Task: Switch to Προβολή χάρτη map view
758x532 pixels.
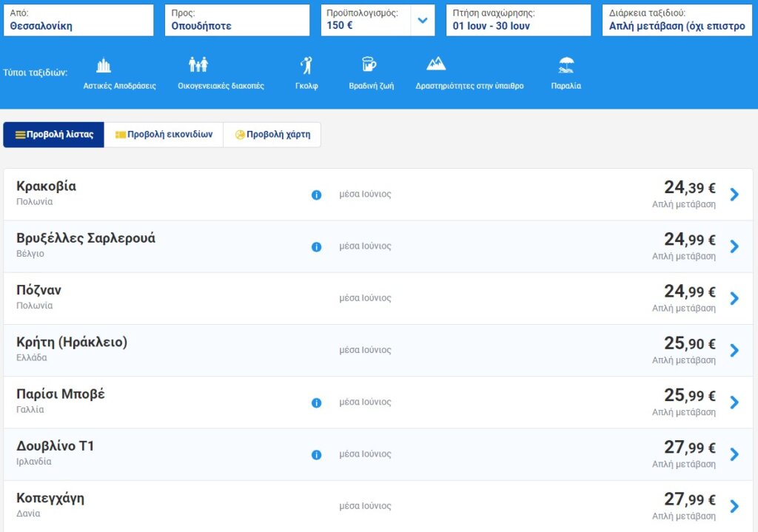Action: [x=272, y=135]
